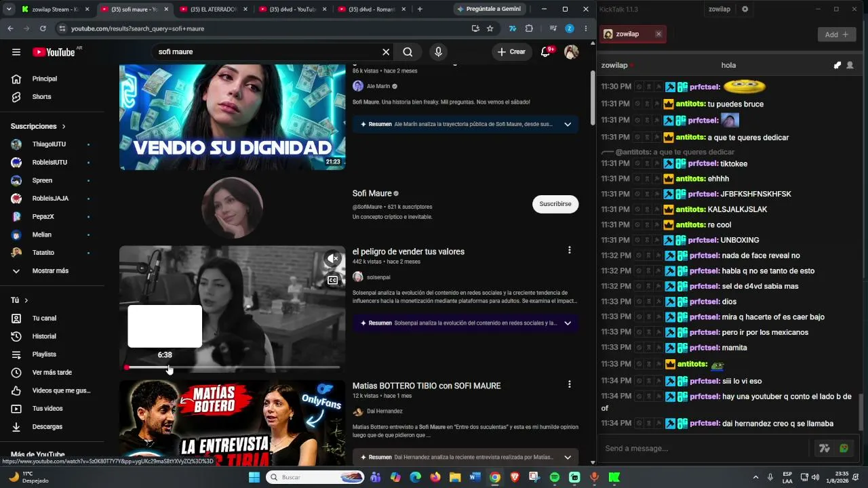Seek the video preview progress bar
868x488 pixels.
point(233,367)
